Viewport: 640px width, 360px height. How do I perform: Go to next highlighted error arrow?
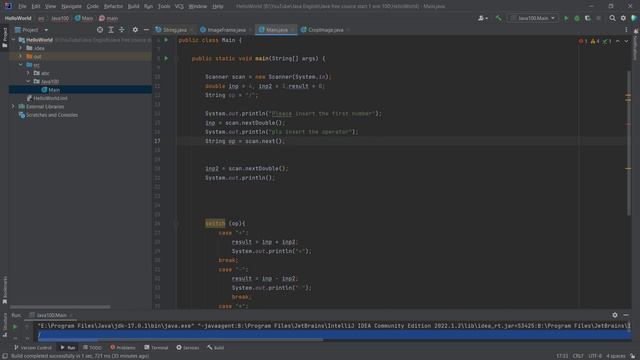pos(627,41)
